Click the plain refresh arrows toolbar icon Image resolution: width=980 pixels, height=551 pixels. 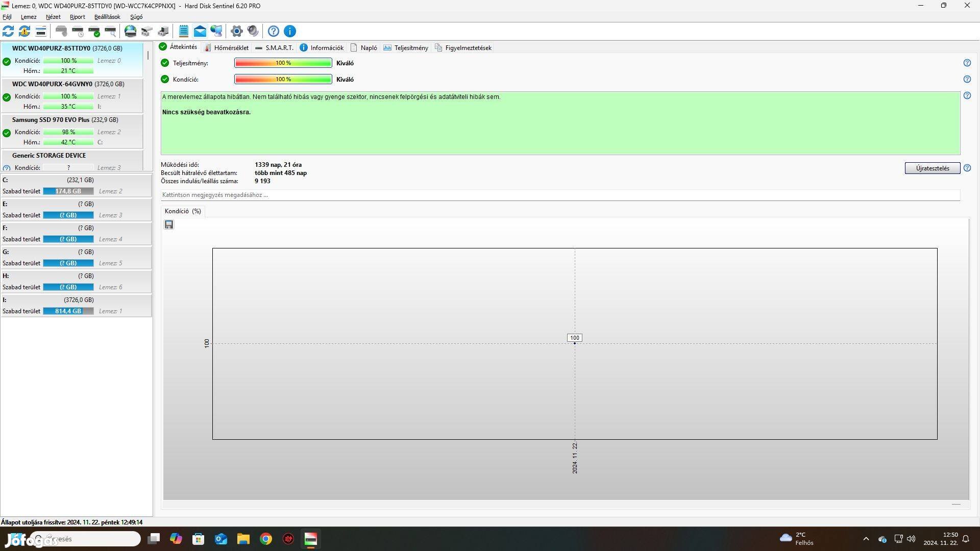pos(8,31)
